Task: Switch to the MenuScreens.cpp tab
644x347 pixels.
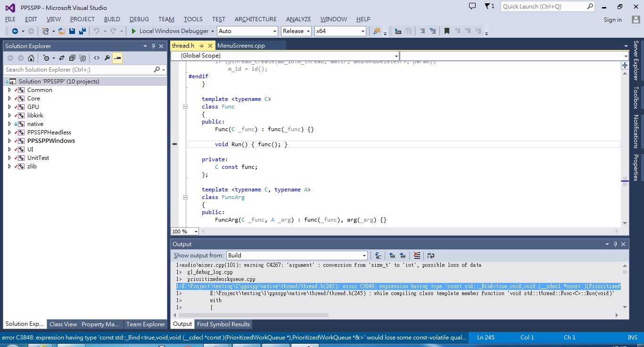Action: pyautogui.click(x=241, y=46)
